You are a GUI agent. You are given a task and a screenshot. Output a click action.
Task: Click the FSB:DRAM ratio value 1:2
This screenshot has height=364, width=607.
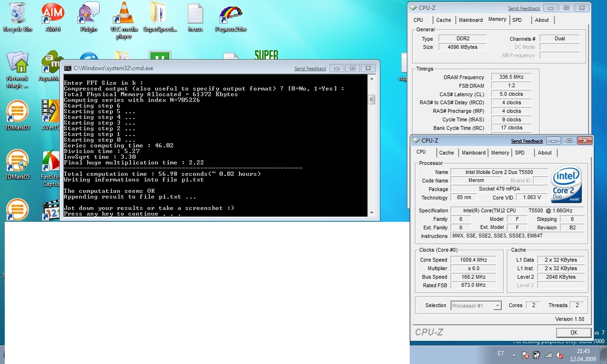(511, 86)
